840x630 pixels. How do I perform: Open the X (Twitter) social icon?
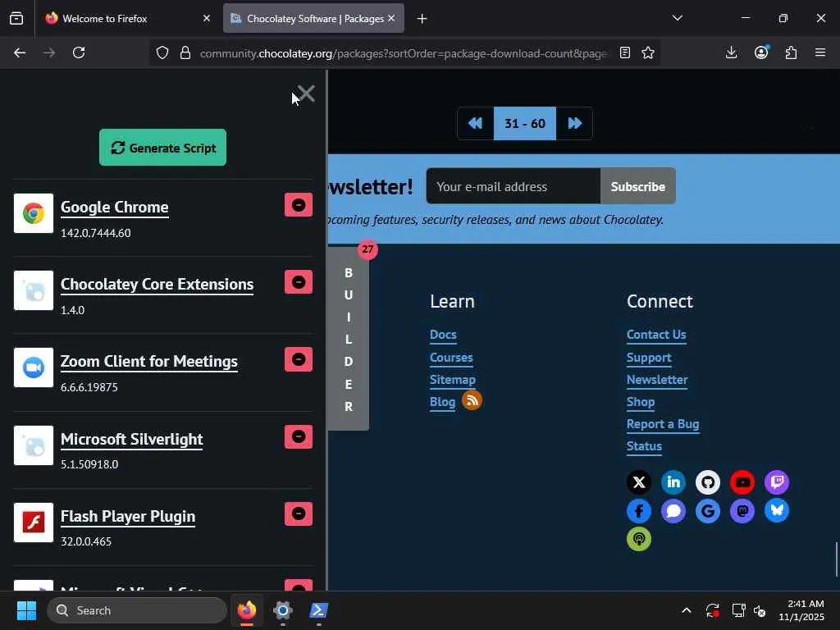tap(638, 482)
